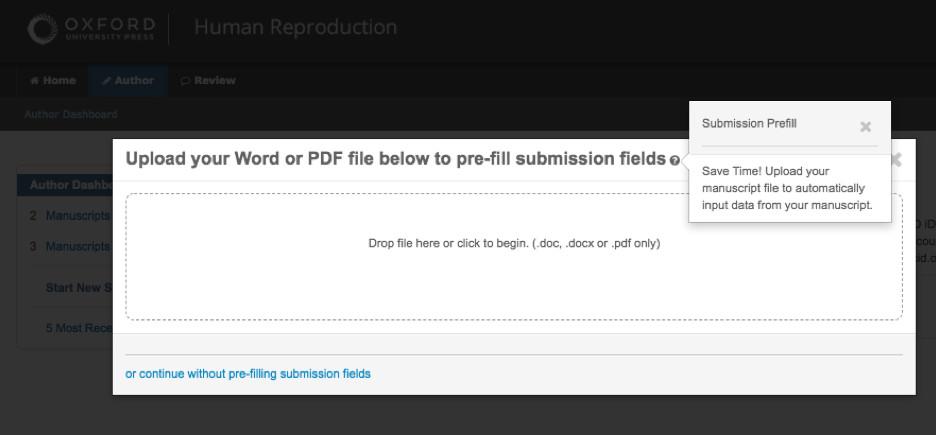Image resolution: width=936 pixels, height=435 pixels.
Task: Click the Human Reproduction journal title
Action: click(295, 27)
